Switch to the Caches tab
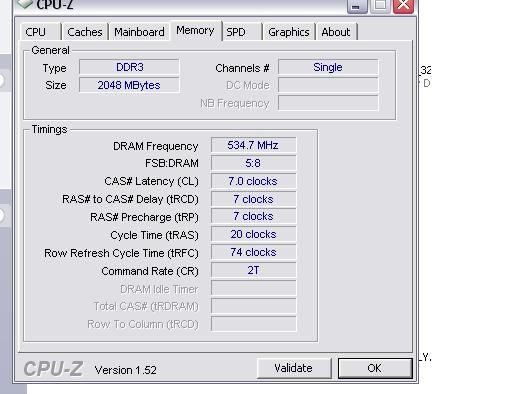512x394 pixels. pos(85,32)
